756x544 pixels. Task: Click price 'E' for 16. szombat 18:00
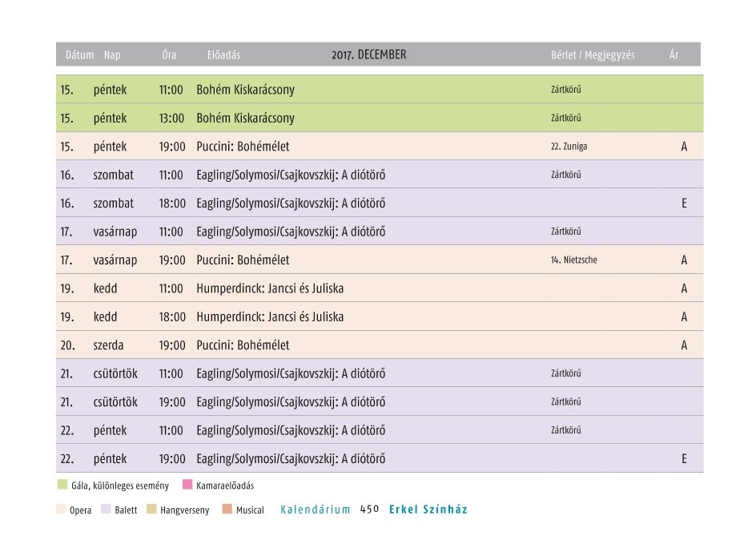(x=684, y=203)
